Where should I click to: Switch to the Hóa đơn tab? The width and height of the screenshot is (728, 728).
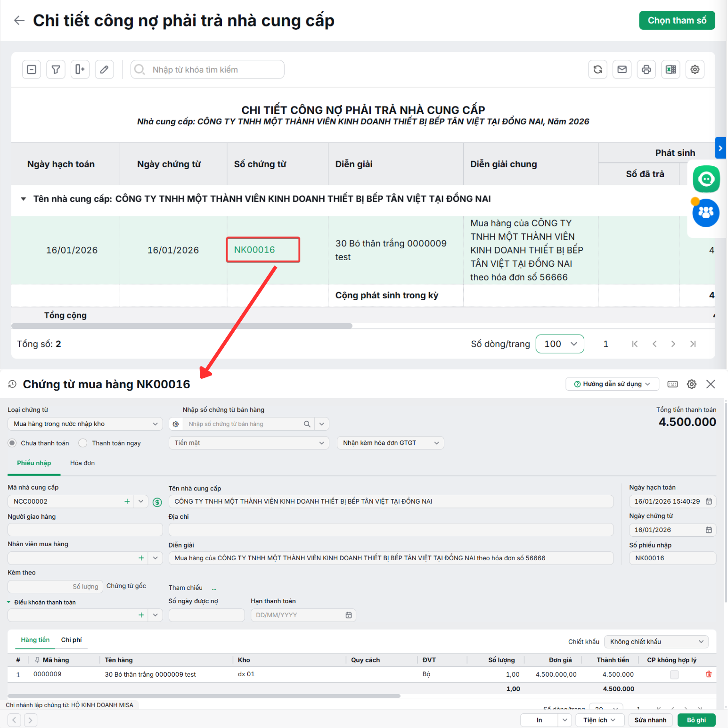82,463
